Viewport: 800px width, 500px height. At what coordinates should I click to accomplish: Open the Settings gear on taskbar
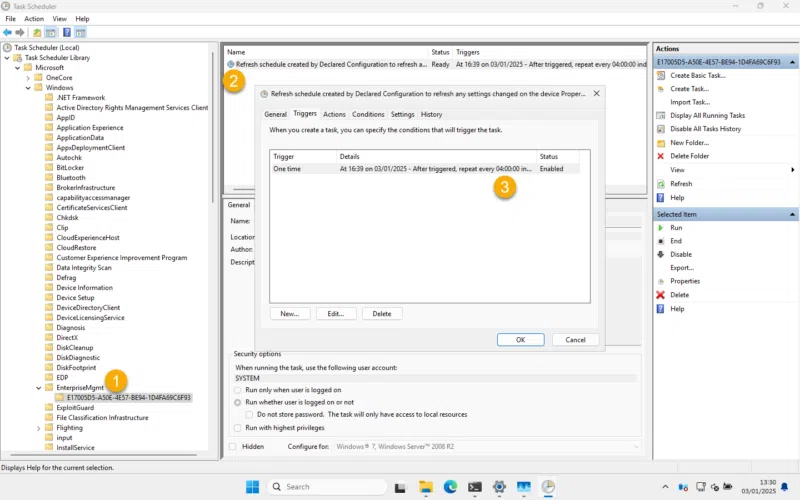pyautogui.click(x=499, y=487)
